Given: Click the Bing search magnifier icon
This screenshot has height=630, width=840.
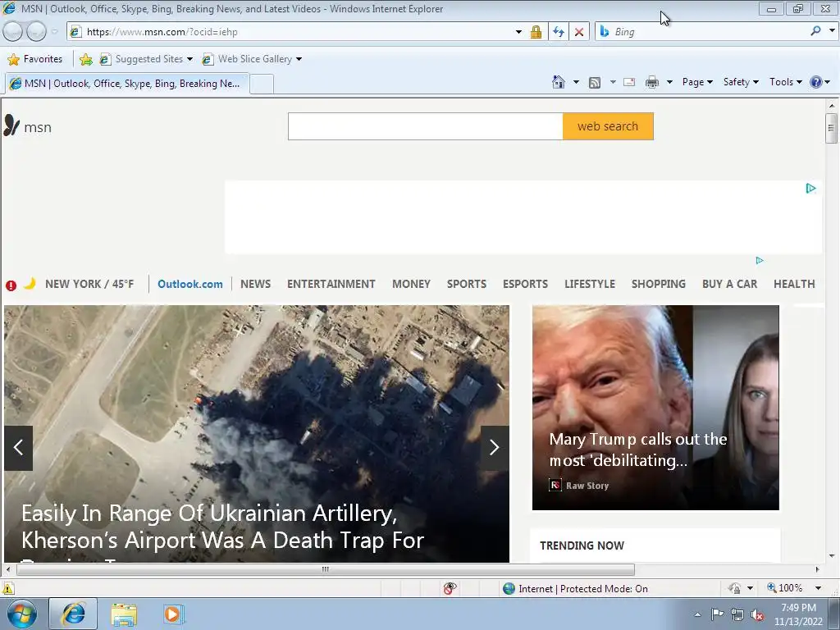Looking at the screenshot, I should pos(815,31).
